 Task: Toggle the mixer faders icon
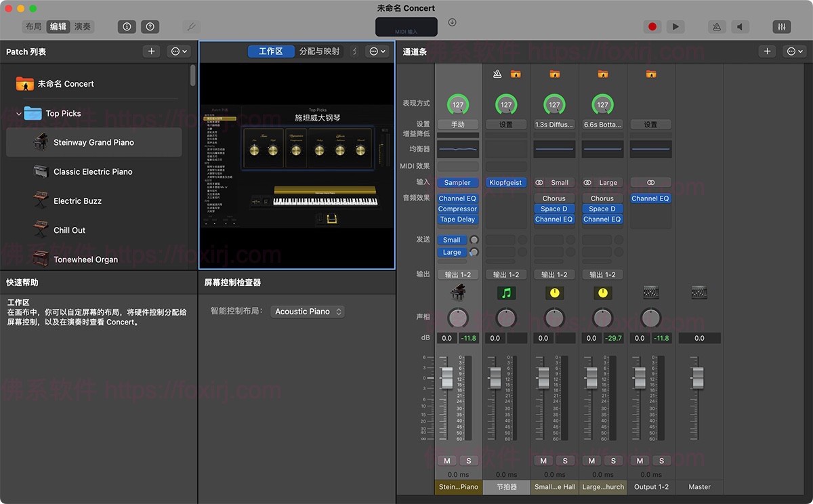point(781,26)
